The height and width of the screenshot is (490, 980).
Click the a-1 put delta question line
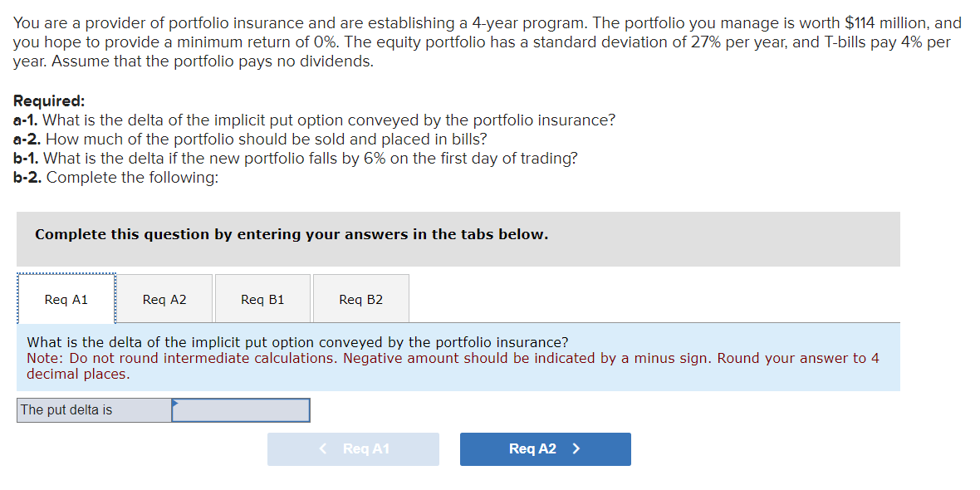point(315,120)
